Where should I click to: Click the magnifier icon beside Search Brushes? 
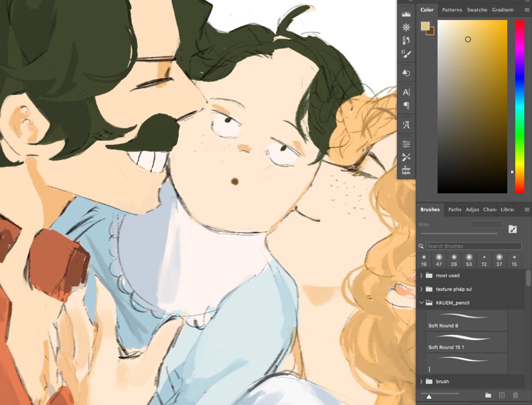421,246
